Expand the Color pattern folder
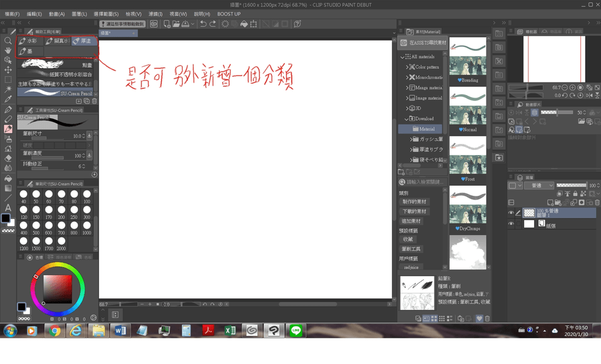 tap(408, 67)
